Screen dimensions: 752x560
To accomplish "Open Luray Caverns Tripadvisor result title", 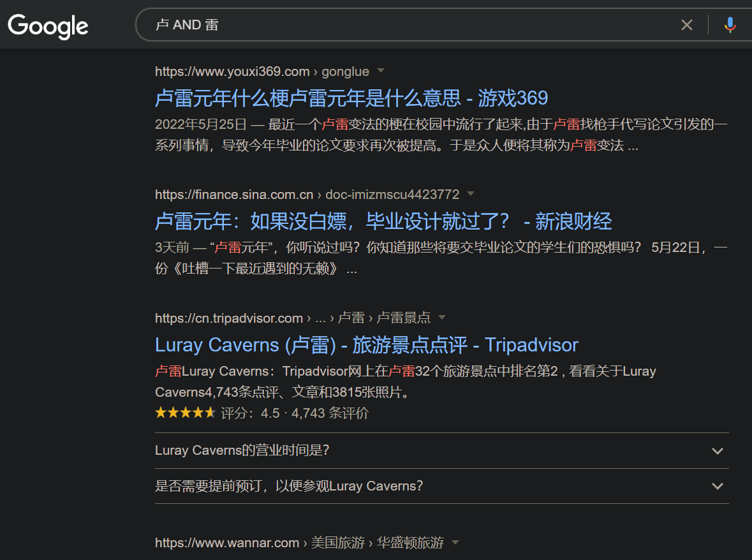I will [366, 345].
